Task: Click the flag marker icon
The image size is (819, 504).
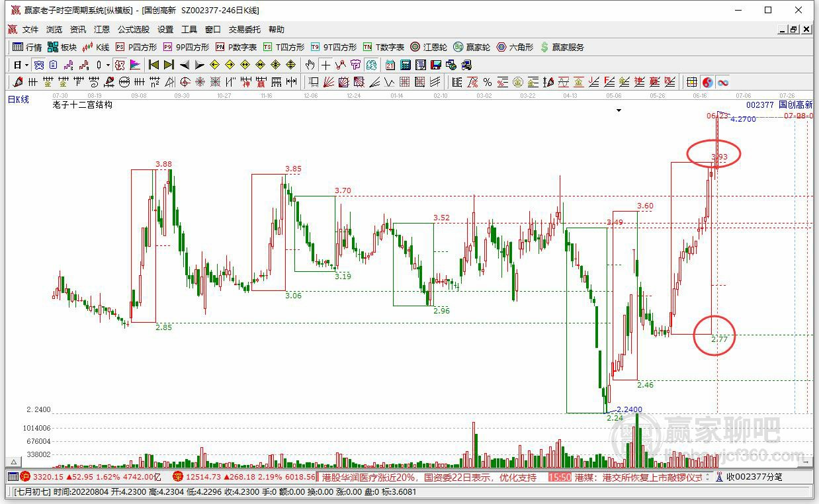Action: pyautogui.click(x=135, y=65)
